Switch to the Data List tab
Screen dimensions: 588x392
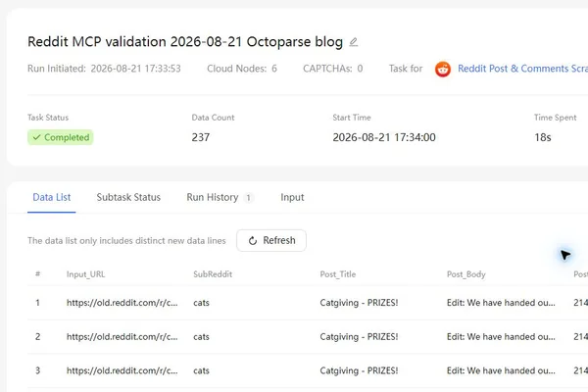(x=52, y=197)
